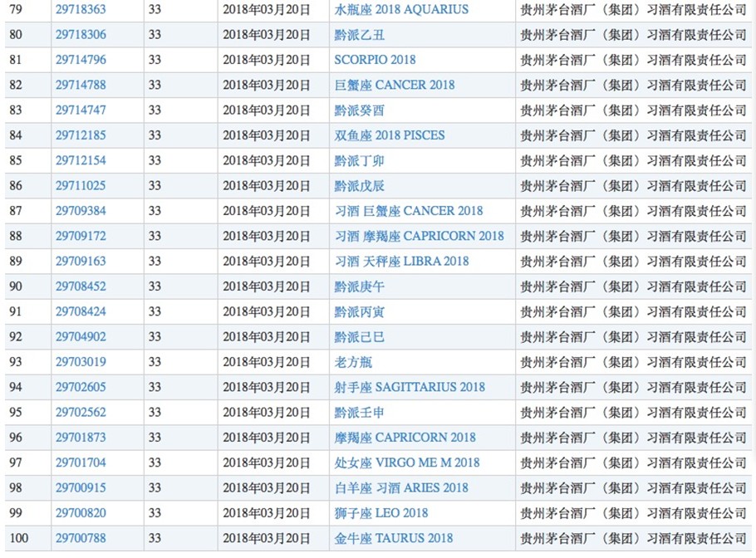Viewport: 756px width, 558px height.
Task: Open registration number 29709384
Action: coord(81,211)
